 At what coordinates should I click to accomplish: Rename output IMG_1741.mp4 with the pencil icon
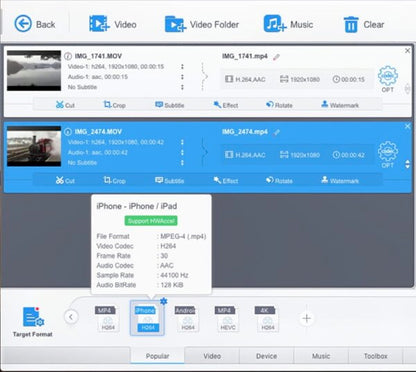276,57
